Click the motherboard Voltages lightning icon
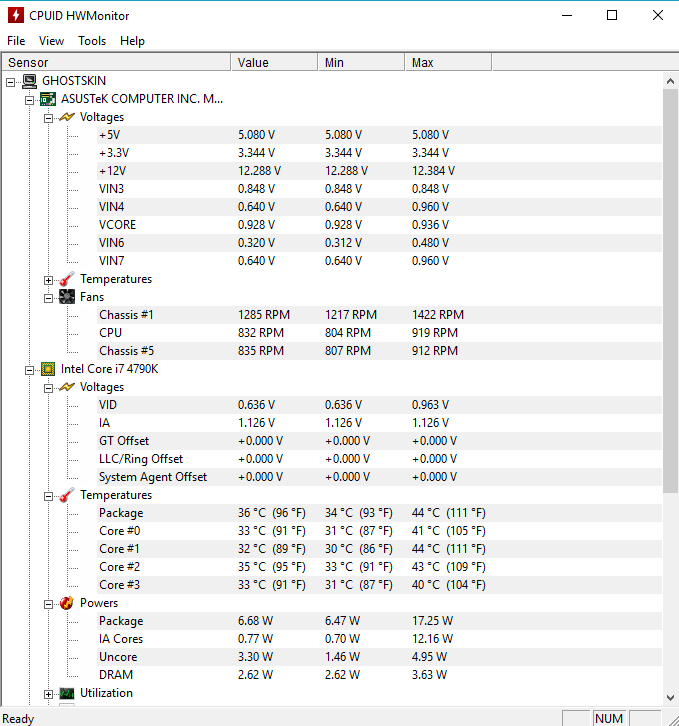The width and height of the screenshot is (679, 726). (x=66, y=117)
